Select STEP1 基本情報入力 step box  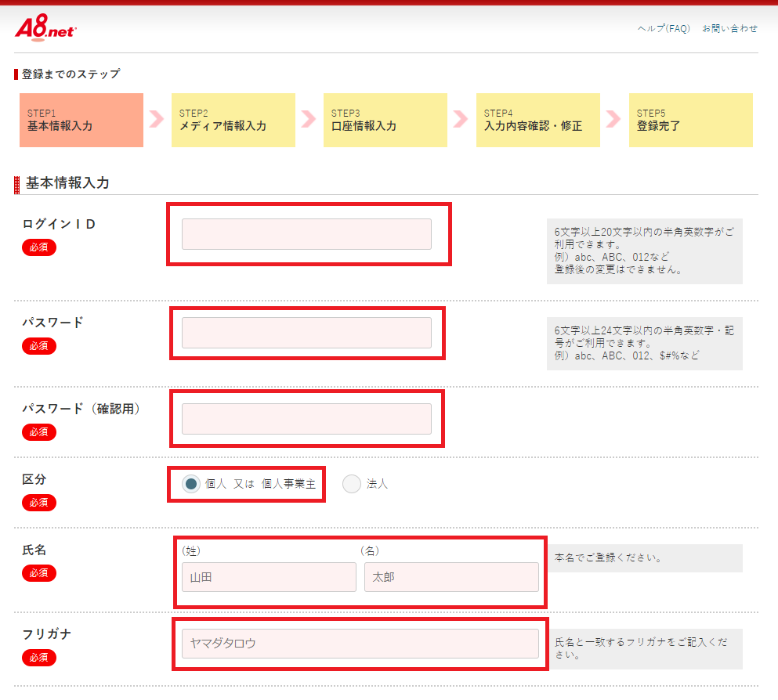(x=81, y=120)
